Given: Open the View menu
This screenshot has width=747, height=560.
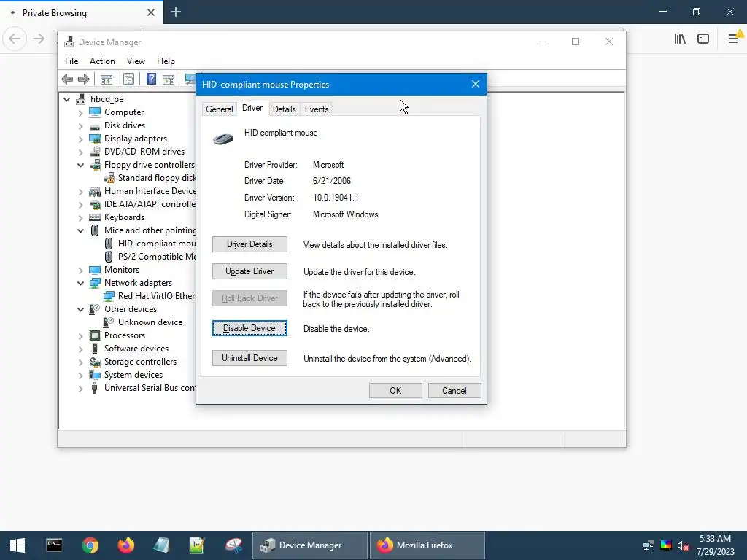Looking at the screenshot, I should point(136,61).
